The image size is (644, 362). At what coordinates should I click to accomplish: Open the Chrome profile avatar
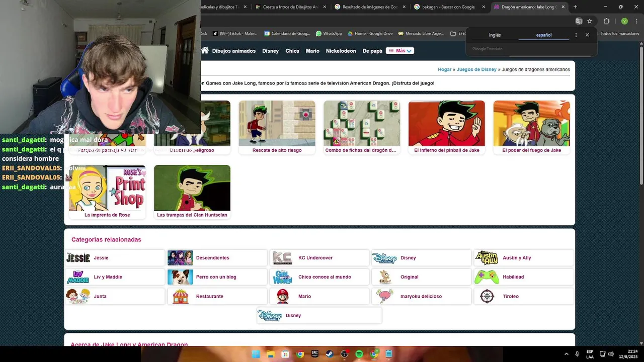pyautogui.click(x=624, y=21)
